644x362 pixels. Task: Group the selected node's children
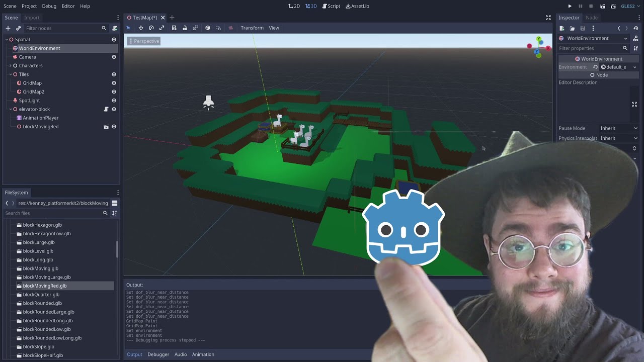click(x=195, y=28)
